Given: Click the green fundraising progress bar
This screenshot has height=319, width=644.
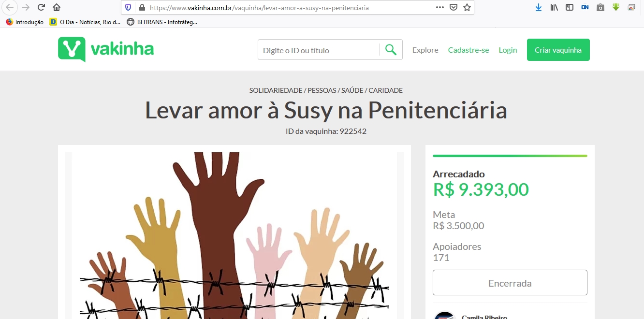Looking at the screenshot, I should pos(510,156).
